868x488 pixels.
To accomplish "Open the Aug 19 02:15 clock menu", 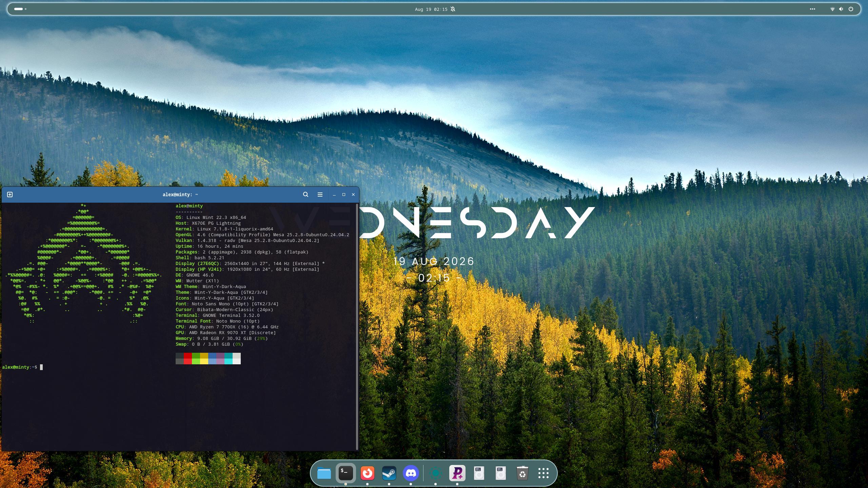I will tap(431, 9).
